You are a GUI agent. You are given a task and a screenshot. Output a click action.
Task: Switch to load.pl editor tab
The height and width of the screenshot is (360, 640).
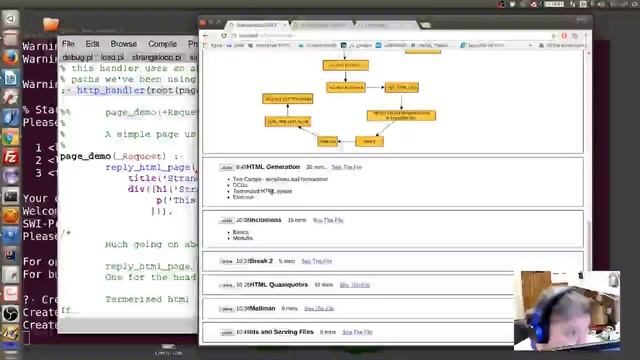112,58
